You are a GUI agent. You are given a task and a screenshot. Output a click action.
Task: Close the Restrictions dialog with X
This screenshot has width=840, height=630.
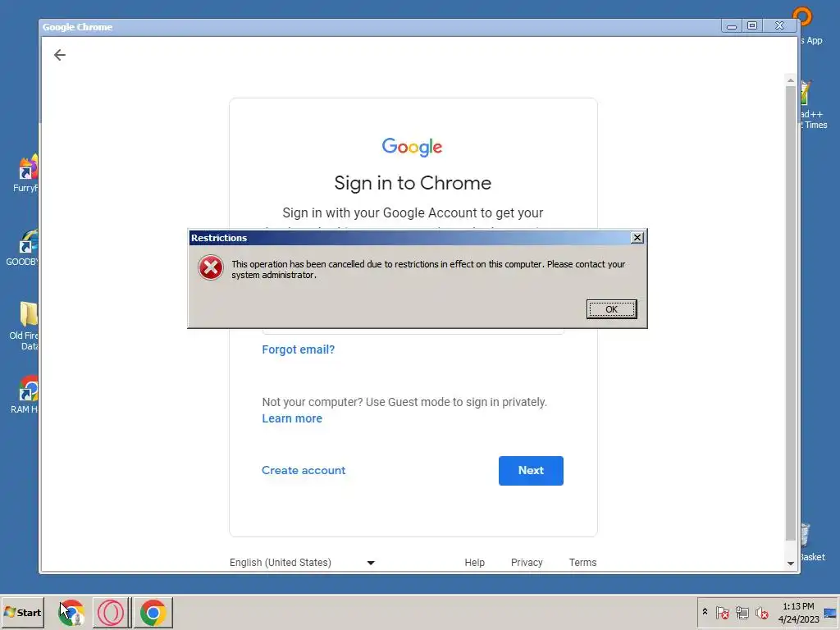click(637, 237)
